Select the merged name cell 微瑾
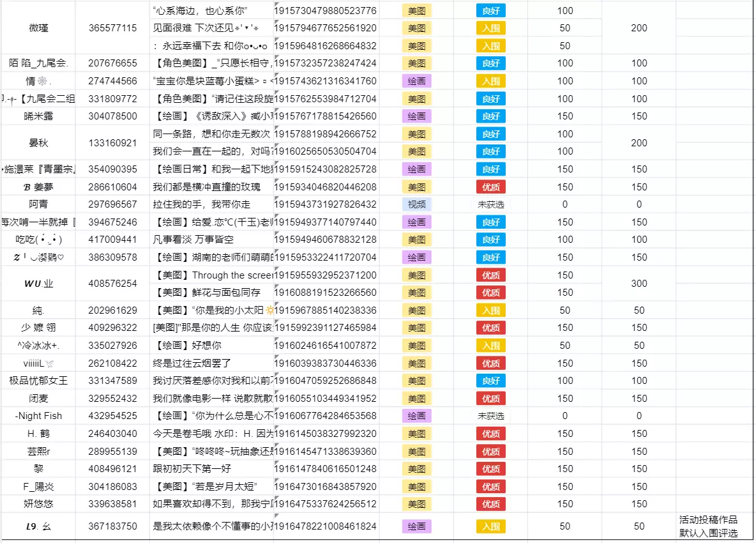The width and height of the screenshot is (756, 543). (x=39, y=28)
